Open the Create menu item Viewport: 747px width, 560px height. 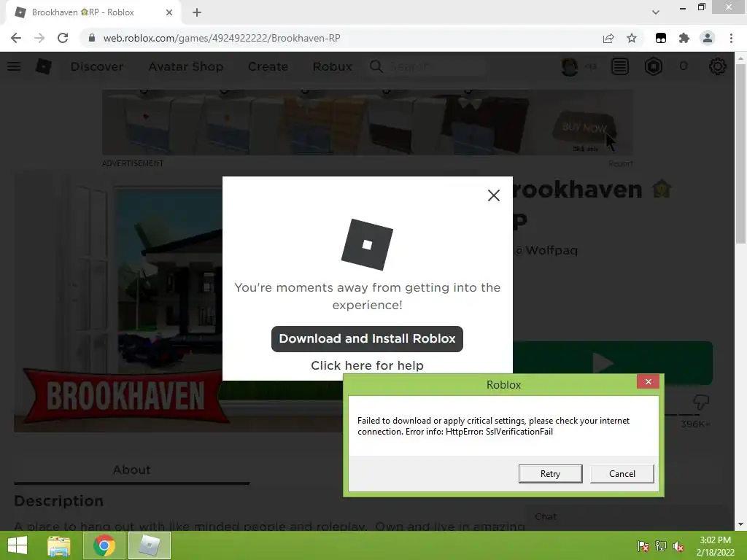coord(268,66)
